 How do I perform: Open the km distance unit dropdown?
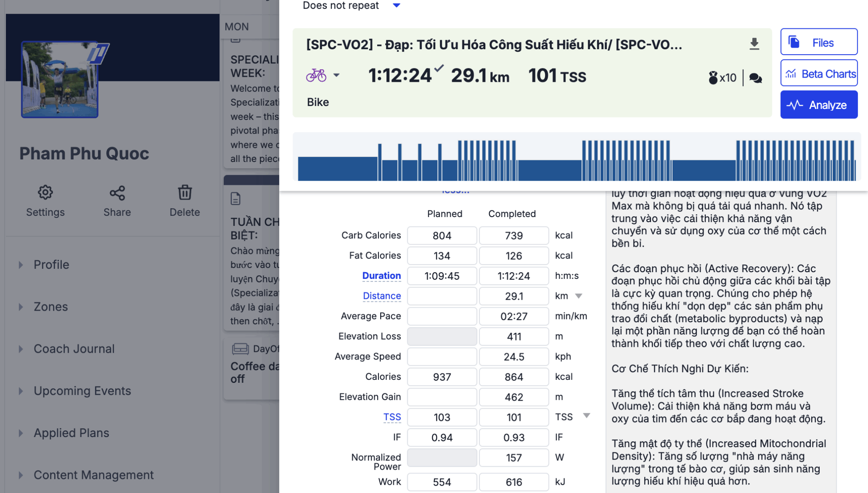pos(579,296)
